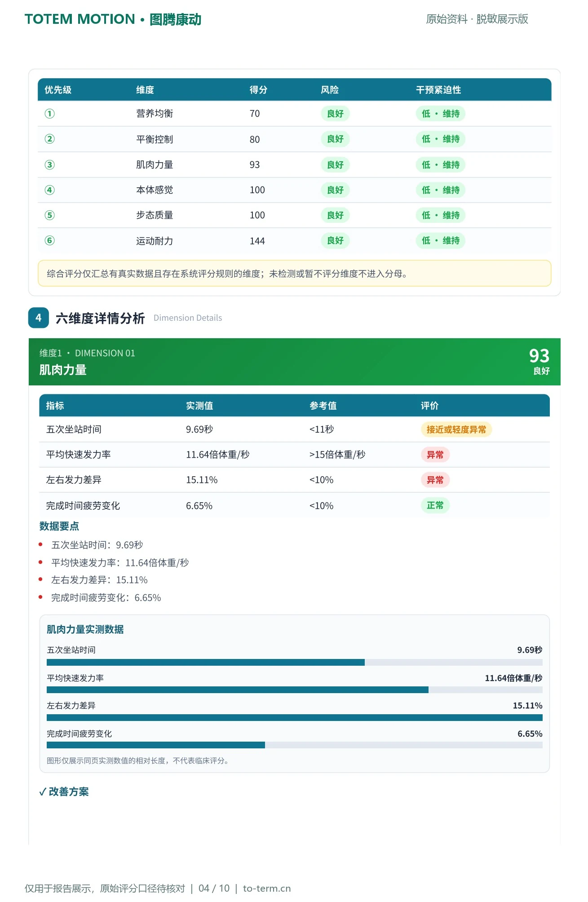
Task: Click the section number 4 badge
Action: (x=39, y=318)
